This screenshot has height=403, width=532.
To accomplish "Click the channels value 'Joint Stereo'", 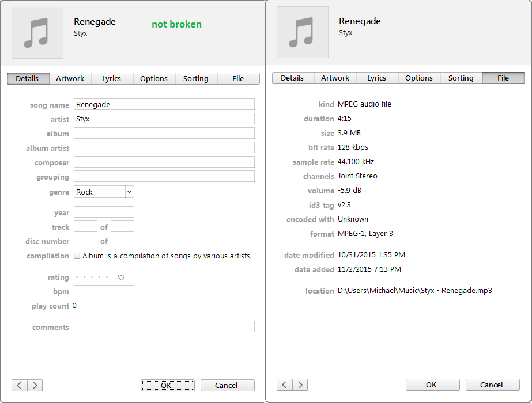I will (x=357, y=176).
